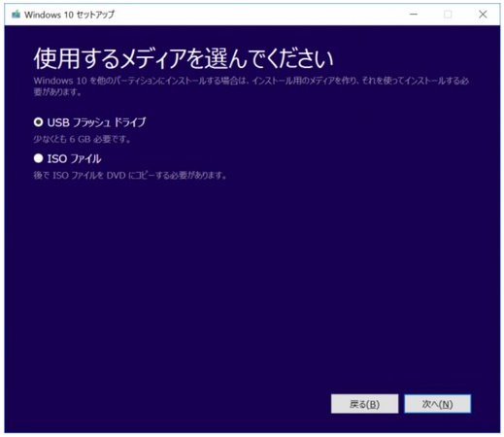Click heading 使用するメディアを選んでください
This screenshot has width=504, height=437.
point(184,58)
